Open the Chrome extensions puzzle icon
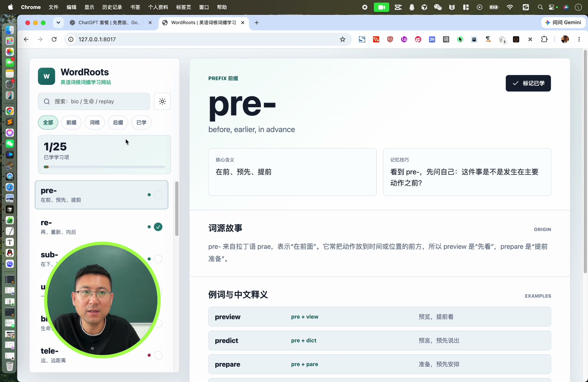Image resolution: width=588 pixels, height=382 pixels. coord(544,40)
